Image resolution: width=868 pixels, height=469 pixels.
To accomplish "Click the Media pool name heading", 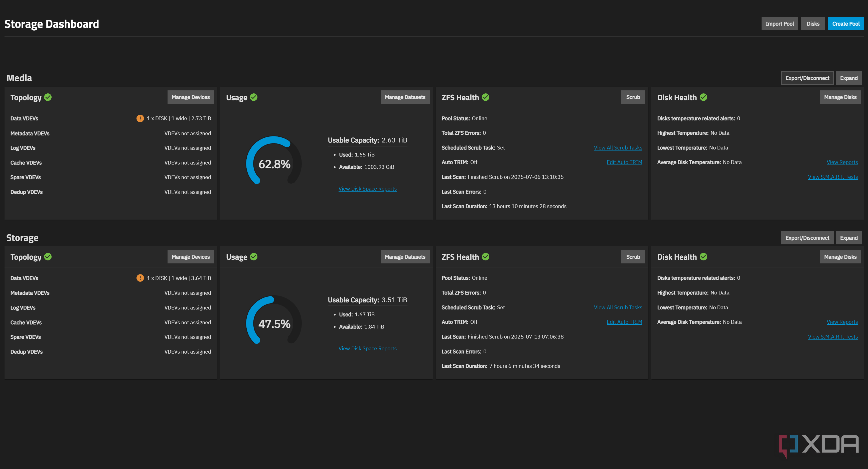I will point(19,78).
